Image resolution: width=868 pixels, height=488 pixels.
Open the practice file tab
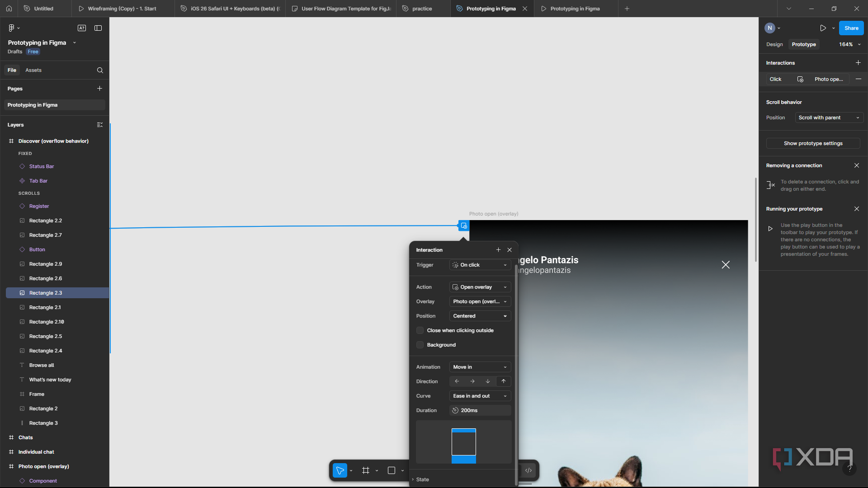coord(423,9)
